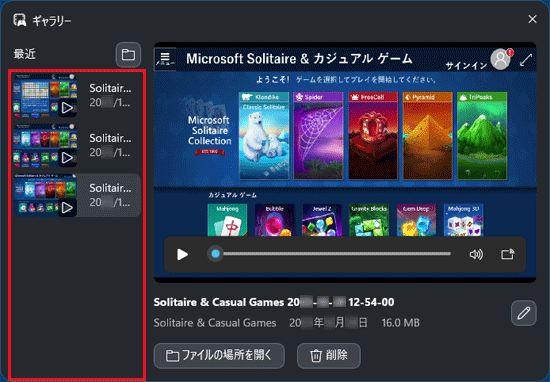Viewport: 550px width, 382px height.
Task: Select the first Solitaire recording thumbnail
Action: pyautogui.click(x=45, y=95)
